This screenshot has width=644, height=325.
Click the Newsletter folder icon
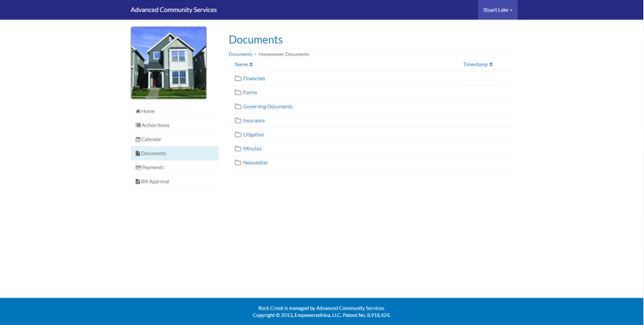click(237, 162)
